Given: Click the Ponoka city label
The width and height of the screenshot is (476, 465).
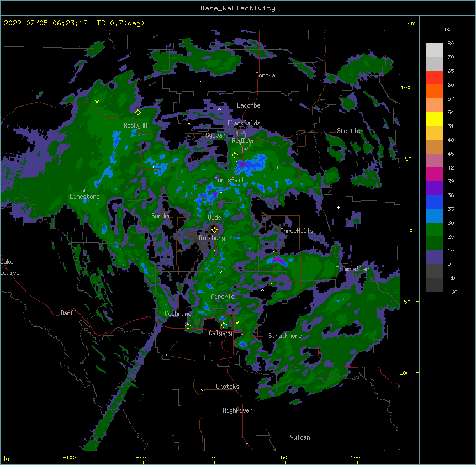Looking at the screenshot, I should point(265,75).
